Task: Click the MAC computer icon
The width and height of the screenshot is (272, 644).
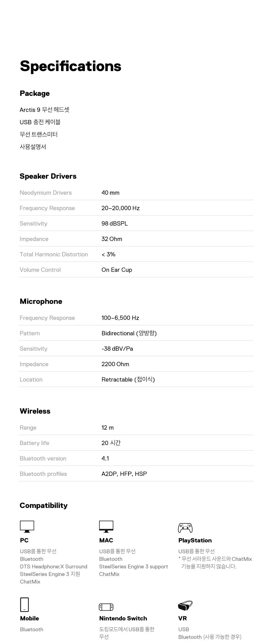Action: (106, 526)
